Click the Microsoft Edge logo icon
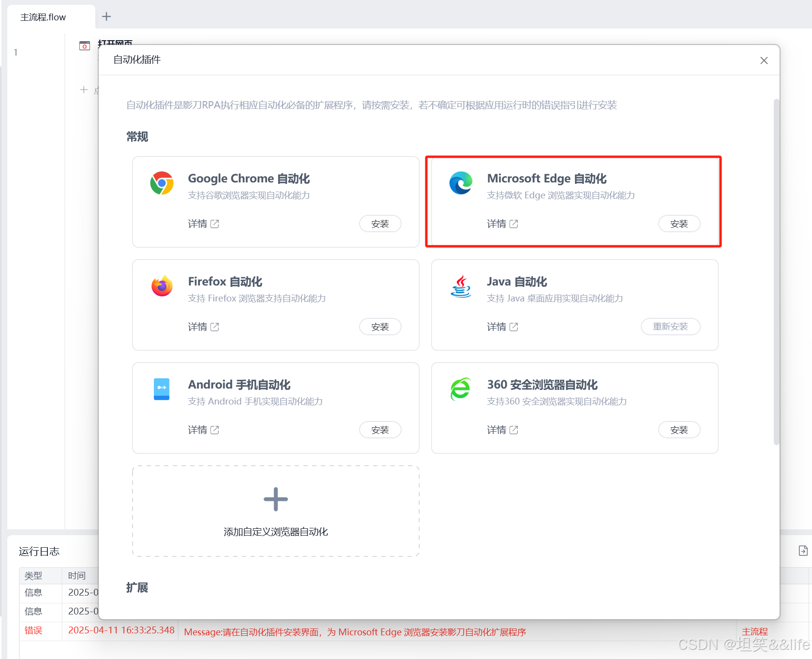 (x=461, y=183)
